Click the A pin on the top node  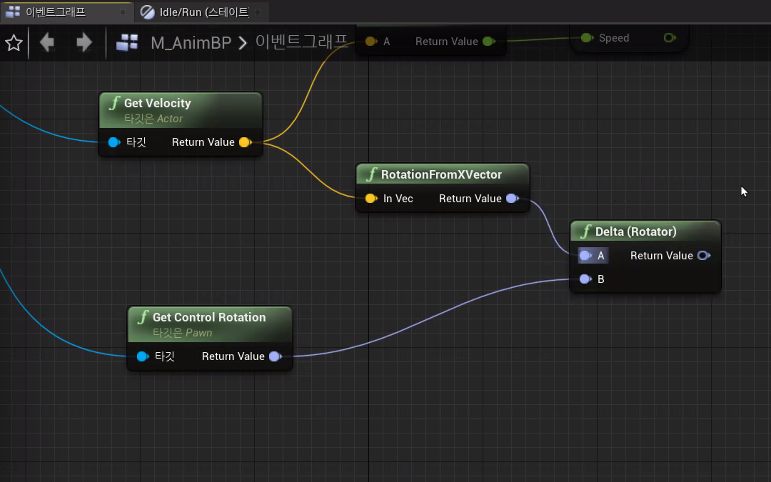tap(371, 41)
